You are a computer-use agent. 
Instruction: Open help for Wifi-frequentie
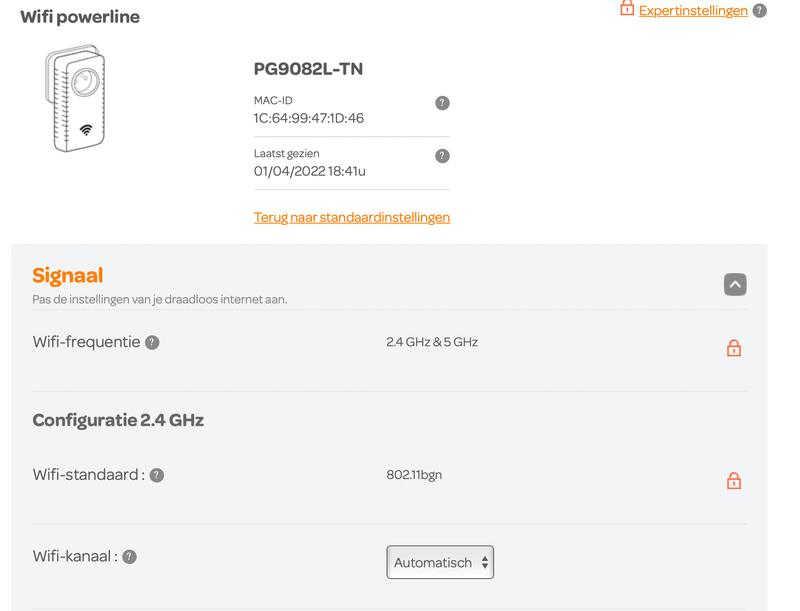(x=152, y=342)
